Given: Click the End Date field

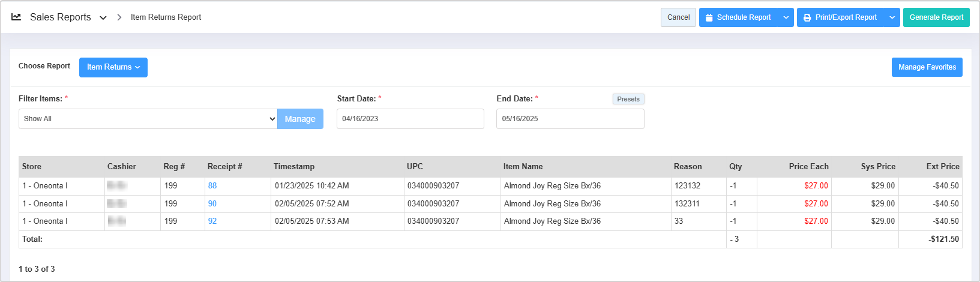Looking at the screenshot, I should (570, 119).
